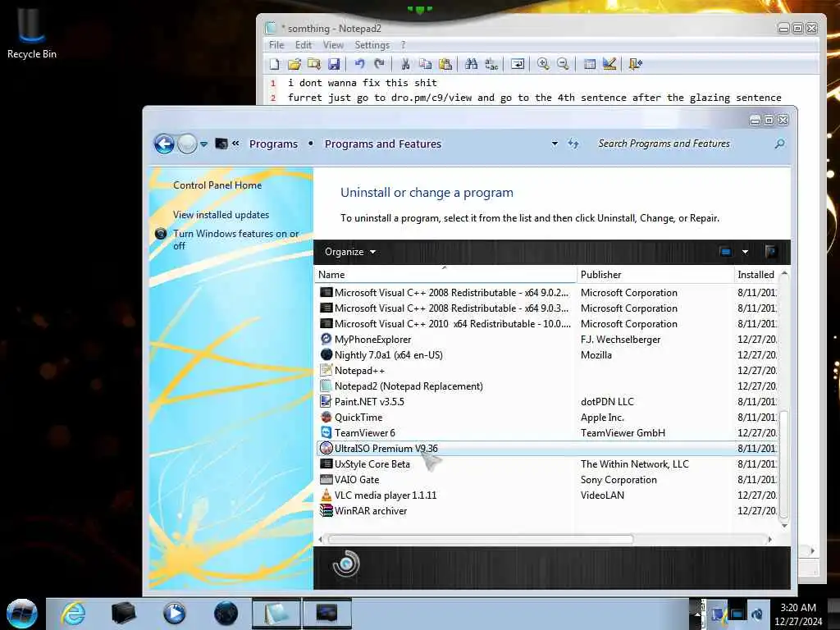The width and height of the screenshot is (840, 630).
Task: Open Control Panel Home link
Action: tap(217, 185)
